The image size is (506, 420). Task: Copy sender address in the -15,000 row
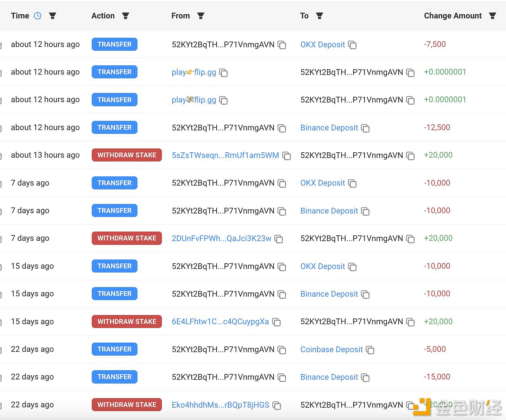(x=282, y=377)
